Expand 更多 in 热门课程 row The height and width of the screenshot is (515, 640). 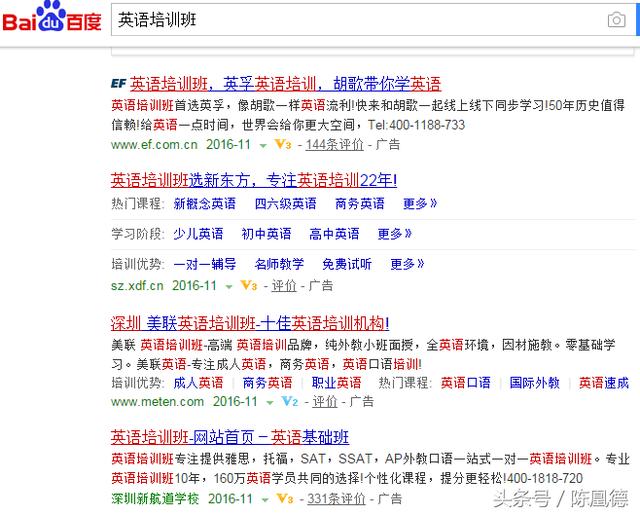coord(420,203)
